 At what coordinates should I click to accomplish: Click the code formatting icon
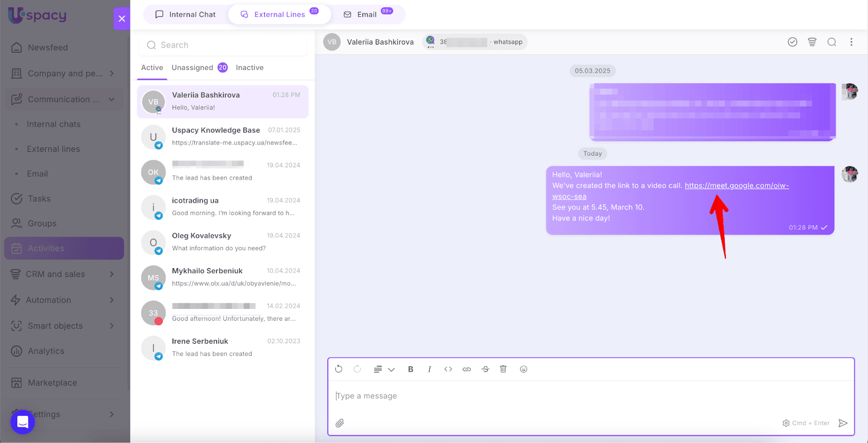click(x=448, y=369)
